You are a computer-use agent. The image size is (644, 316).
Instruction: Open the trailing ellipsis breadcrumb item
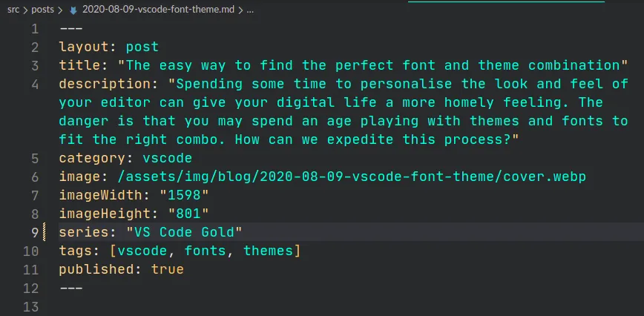[250, 10]
